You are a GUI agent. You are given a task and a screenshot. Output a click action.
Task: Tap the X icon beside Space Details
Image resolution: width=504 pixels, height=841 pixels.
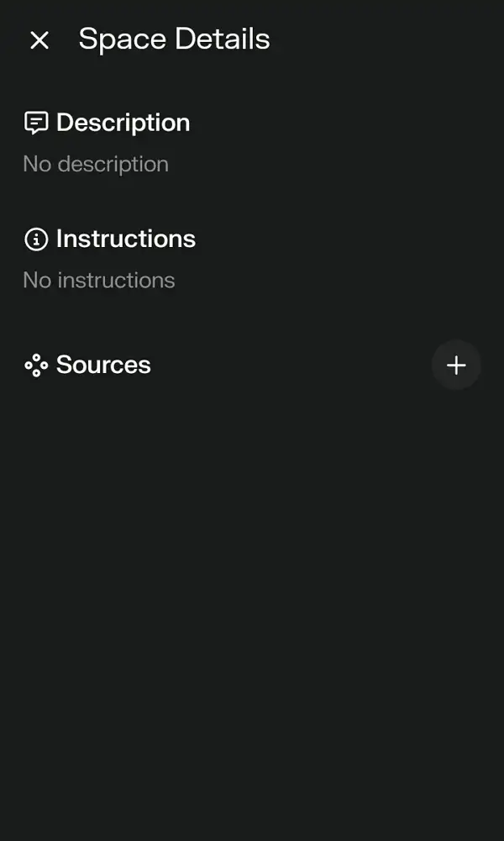39,40
